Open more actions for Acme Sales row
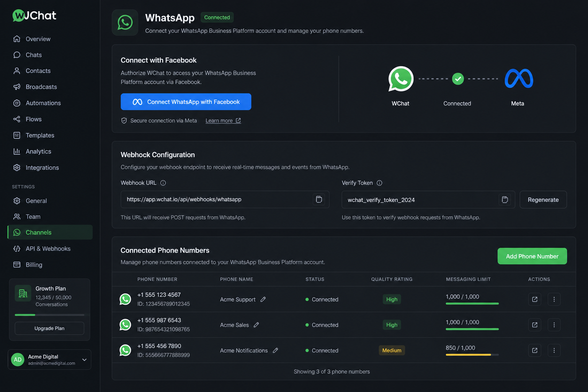The width and height of the screenshot is (588, 392). click(x=554, y=325)
